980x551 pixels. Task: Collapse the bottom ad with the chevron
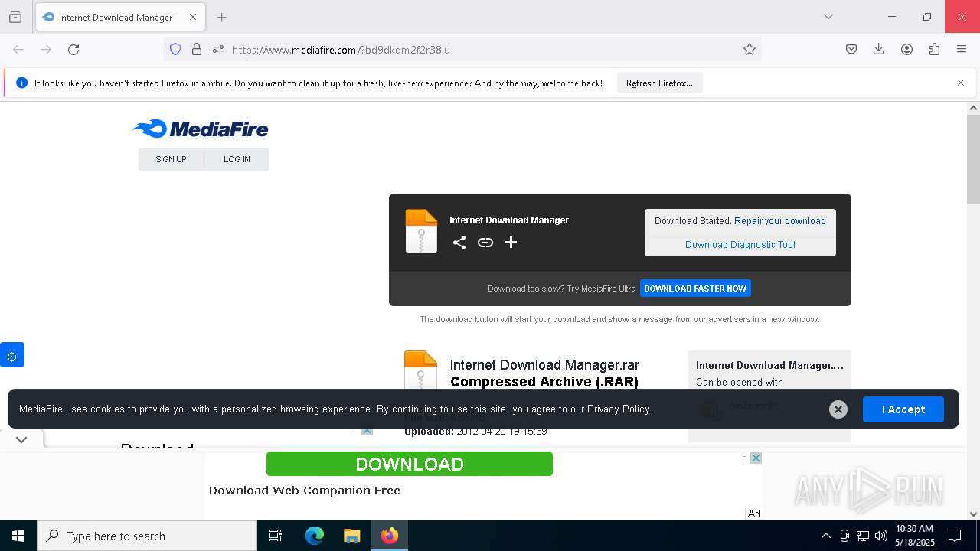coord(21,439)
